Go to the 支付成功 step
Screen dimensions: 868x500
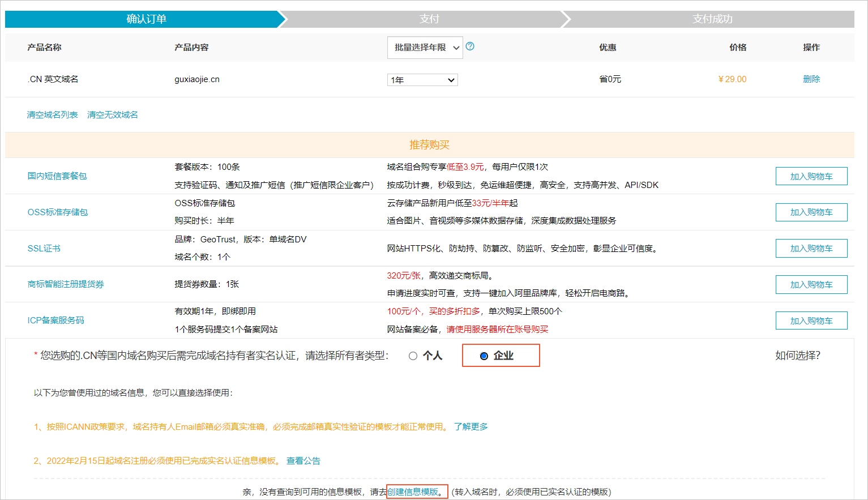tap(712, 19)
